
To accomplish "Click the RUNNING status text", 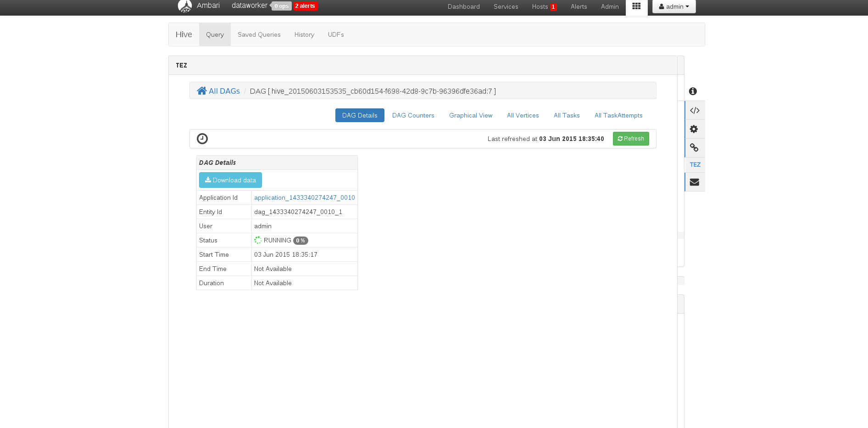I will [278, 240].
